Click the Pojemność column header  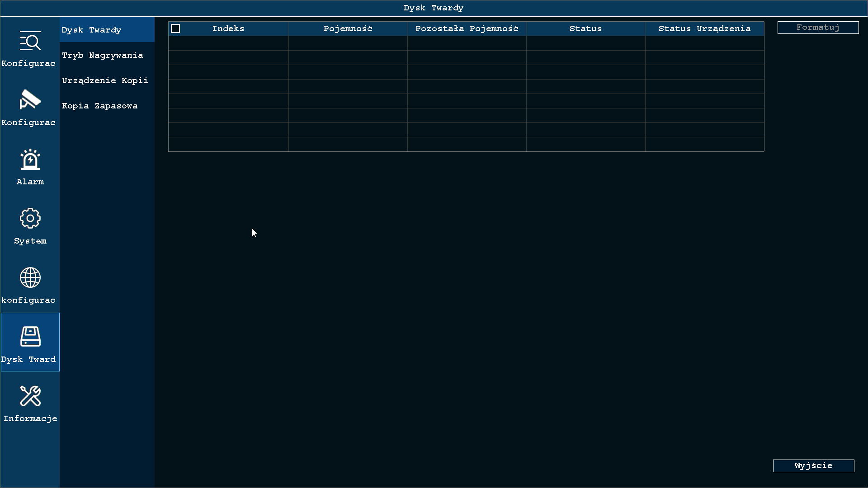[348, 28]
